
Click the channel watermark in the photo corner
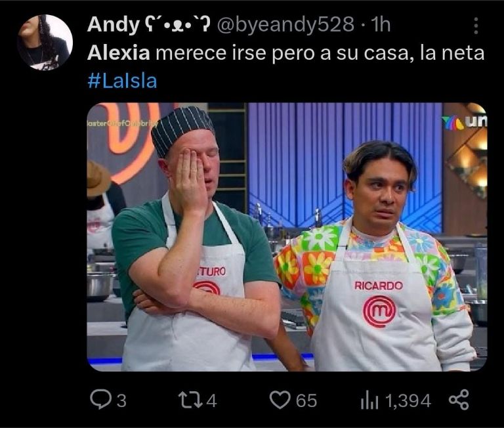click(464, 122)
